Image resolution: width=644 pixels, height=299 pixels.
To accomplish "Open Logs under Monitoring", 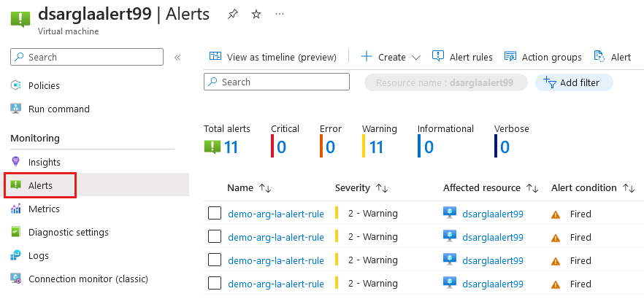I will (x=38, y=256).
